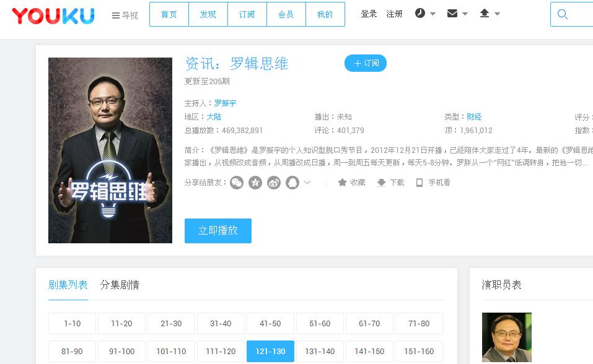Screen dimensions: 593x364
Task: Select episodes 21-30
Action: [x=171, y=324]
